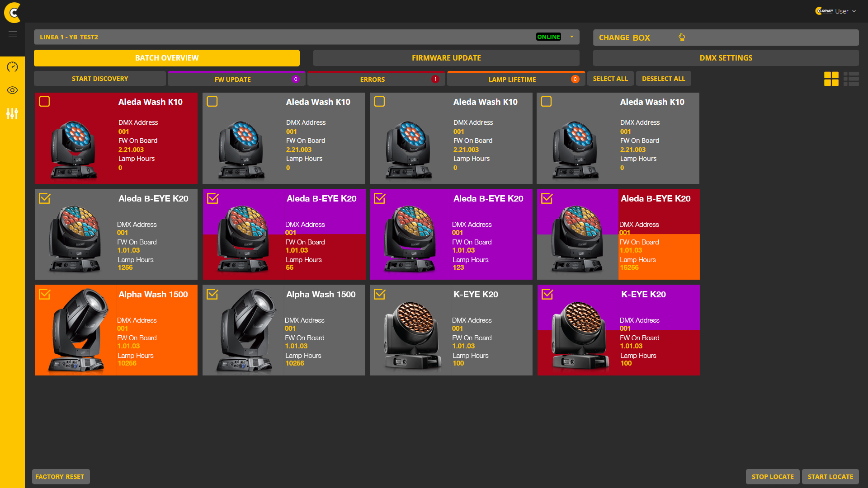
Task: Open the eye monitoring view in sidebar
Action: pyautogui.click(x=13, y=90)
